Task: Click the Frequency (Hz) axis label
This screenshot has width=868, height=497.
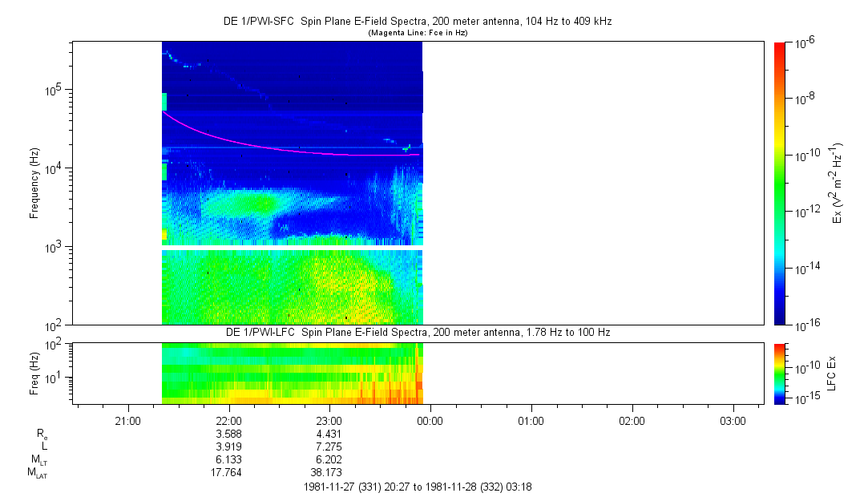Action: (x=34, y=184)
